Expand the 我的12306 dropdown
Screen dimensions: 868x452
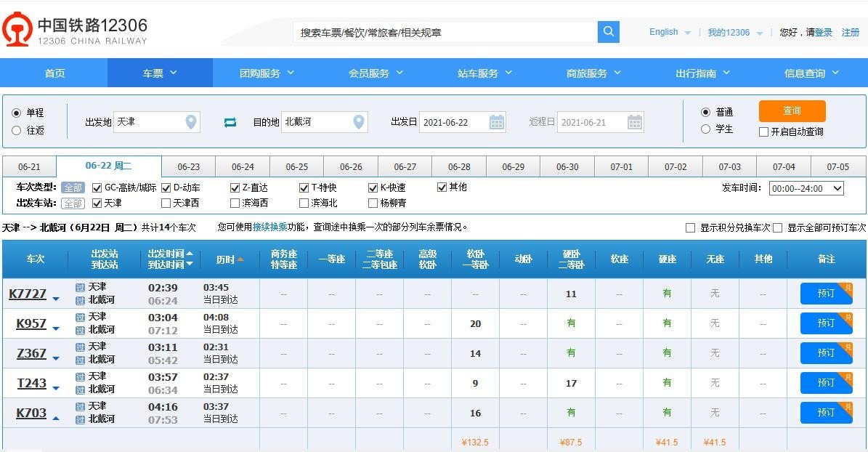click(760, 33)
